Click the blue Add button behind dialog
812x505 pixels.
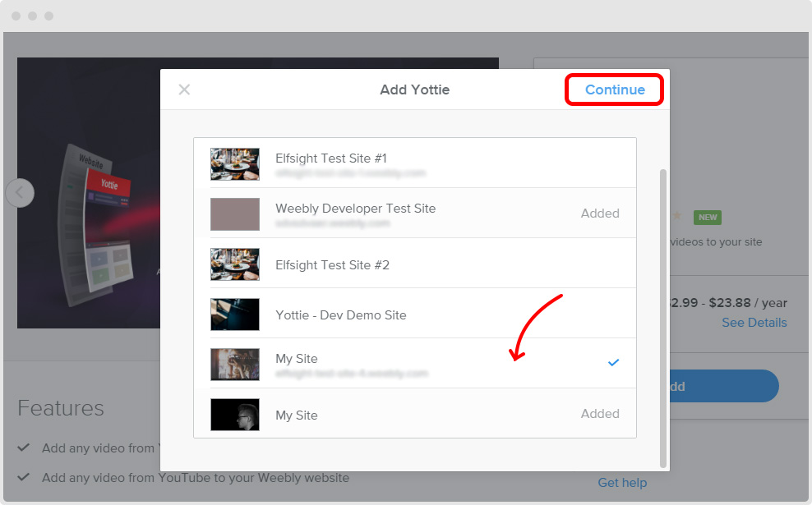pos(724,386)
